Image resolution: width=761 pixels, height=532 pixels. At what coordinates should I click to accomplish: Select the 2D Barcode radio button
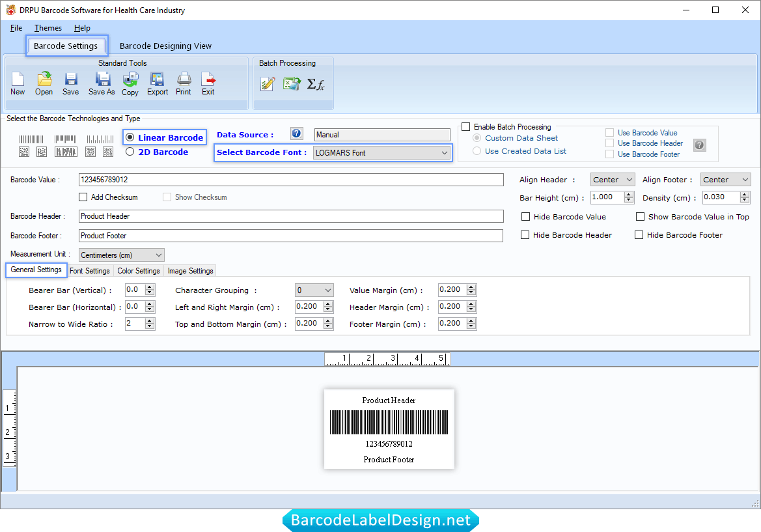point(130,152)
